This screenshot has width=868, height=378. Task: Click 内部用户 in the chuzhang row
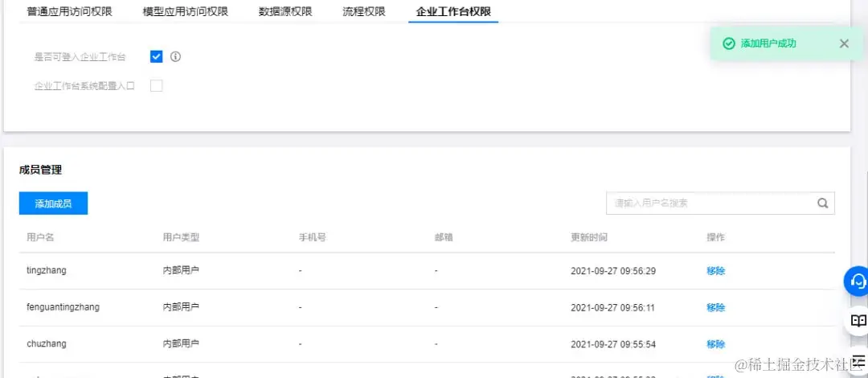click(x=181, y=344)
